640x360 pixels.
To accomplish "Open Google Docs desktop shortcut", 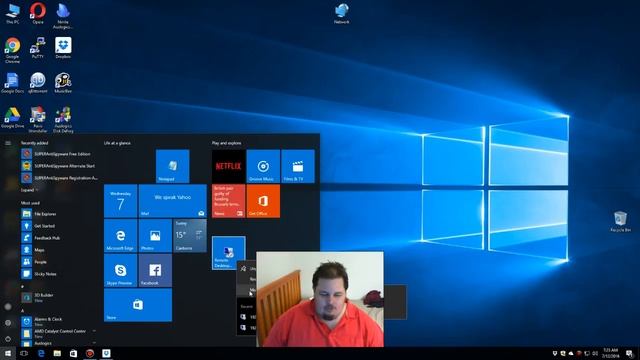I will (12, 83).
